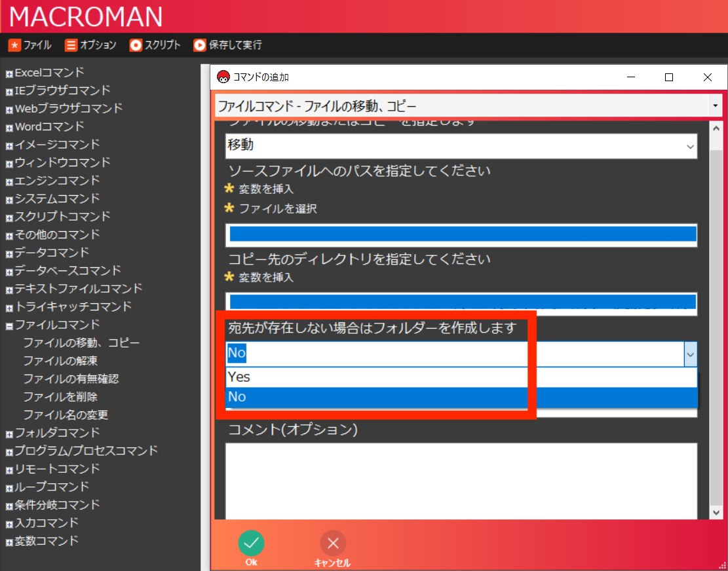Select テキストファイルコマンド in the command tree
This screenshot has width=728, height=571.
click(x=79, y=289)
